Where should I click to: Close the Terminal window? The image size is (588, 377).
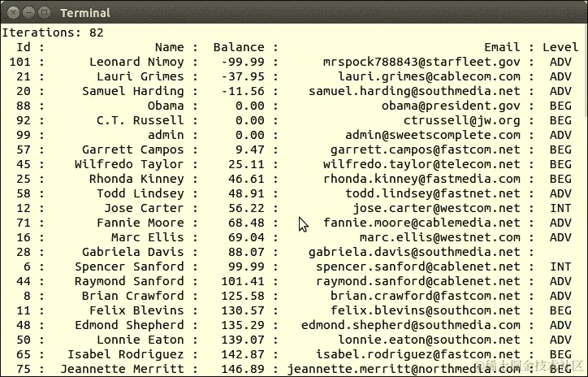(13, 12)
